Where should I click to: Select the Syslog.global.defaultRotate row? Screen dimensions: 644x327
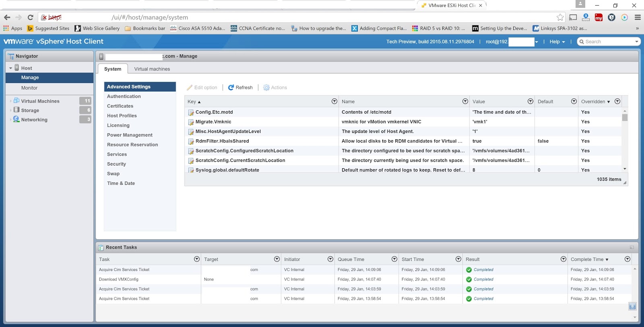403,170
